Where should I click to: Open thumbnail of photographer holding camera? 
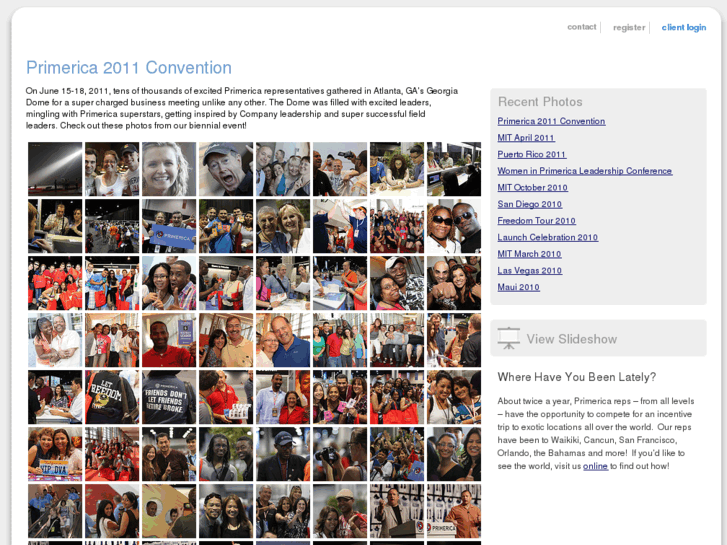pos(340,454)
